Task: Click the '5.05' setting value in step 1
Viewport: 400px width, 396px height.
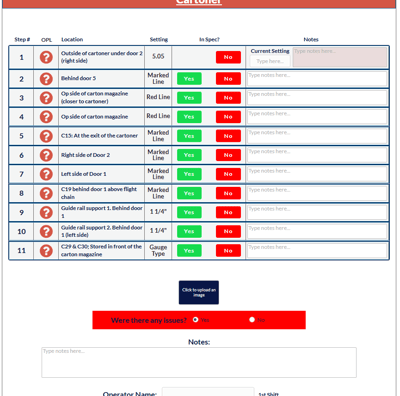Action: click(x=158, y=56)
